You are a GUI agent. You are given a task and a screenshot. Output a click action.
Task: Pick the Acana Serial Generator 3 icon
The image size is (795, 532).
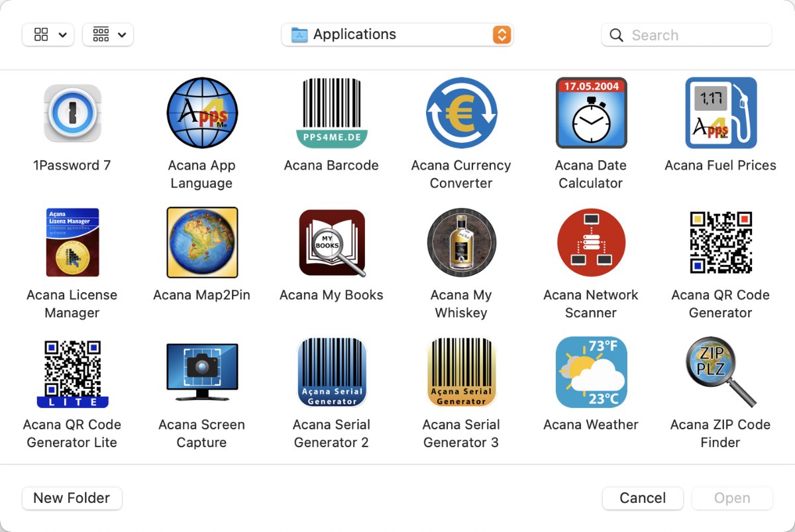point(461,372)
